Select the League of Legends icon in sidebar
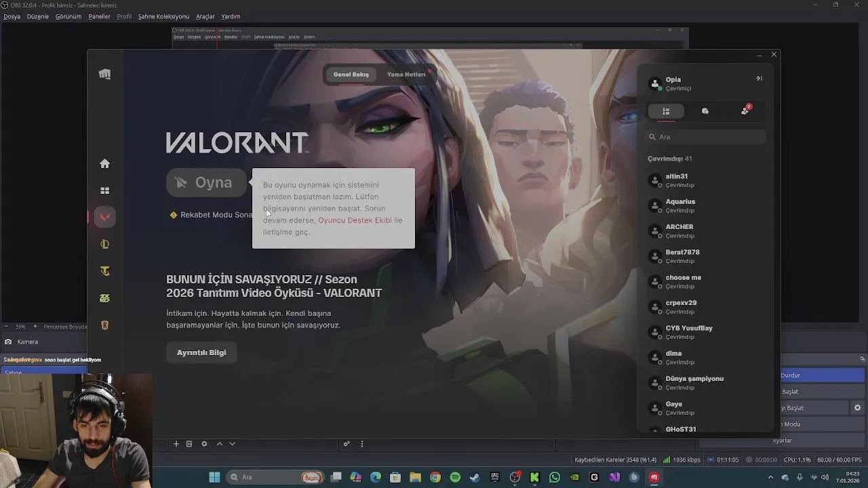The image size is (868, 488). click(104, 244)
